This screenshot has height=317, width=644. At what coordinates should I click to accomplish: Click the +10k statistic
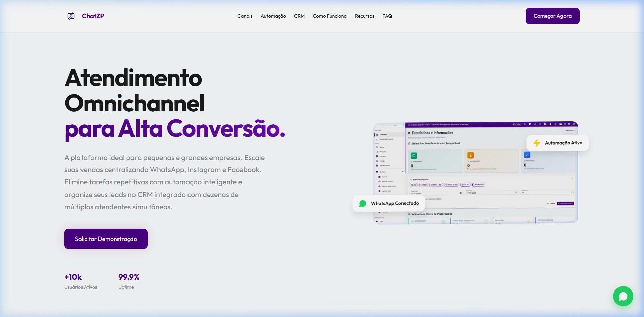(73, 277)
